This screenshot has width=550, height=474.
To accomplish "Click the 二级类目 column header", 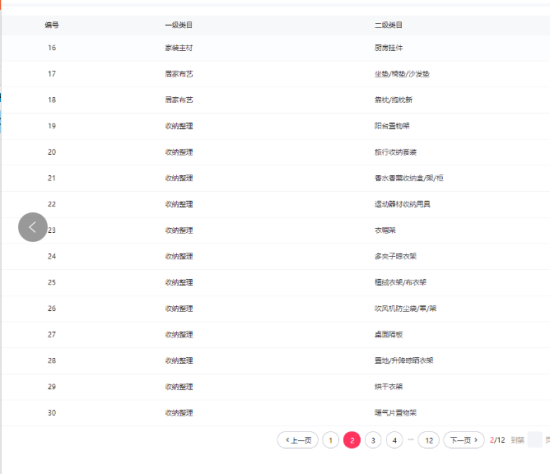I will 388,25.
